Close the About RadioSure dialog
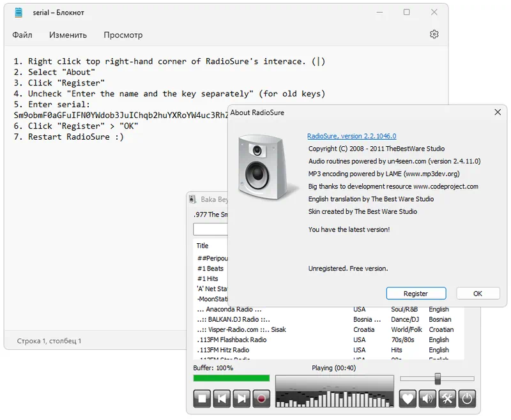This screenshot has height=420, width=511. [498, 112]
